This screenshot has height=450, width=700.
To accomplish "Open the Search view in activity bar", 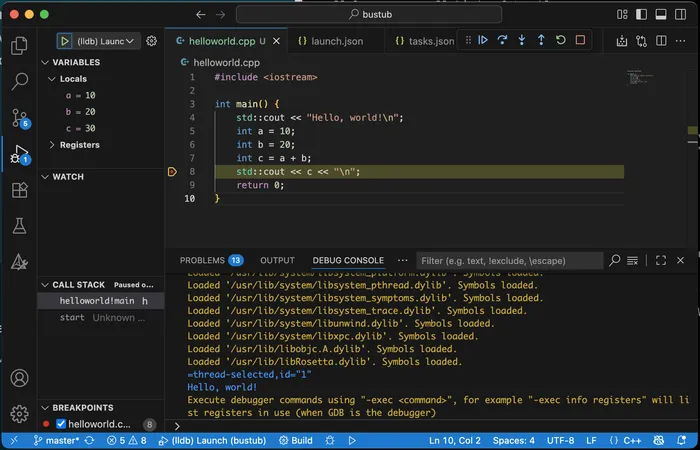I will (19, 82).
